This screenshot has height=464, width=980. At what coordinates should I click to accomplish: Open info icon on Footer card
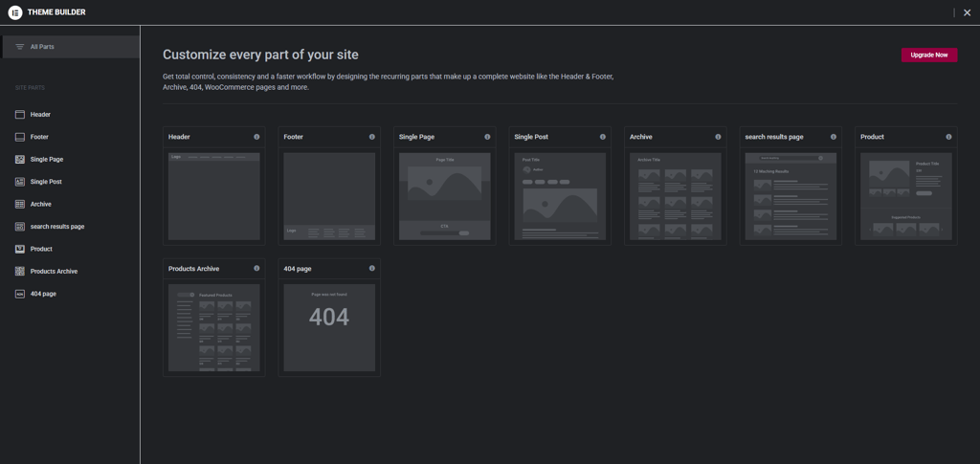[x=372, y=137]
